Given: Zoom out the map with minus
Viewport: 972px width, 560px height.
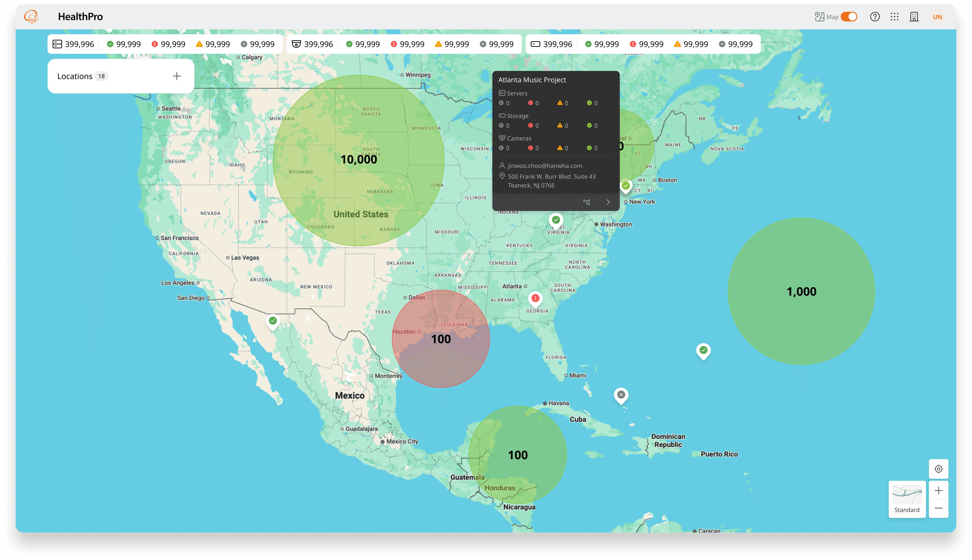Looking at the screenshot, I should point(939,508).
